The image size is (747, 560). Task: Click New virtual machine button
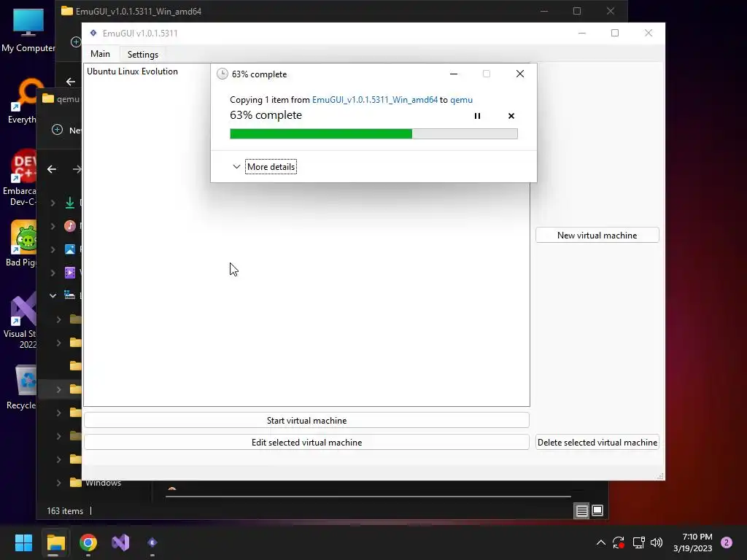pos(597,236)
